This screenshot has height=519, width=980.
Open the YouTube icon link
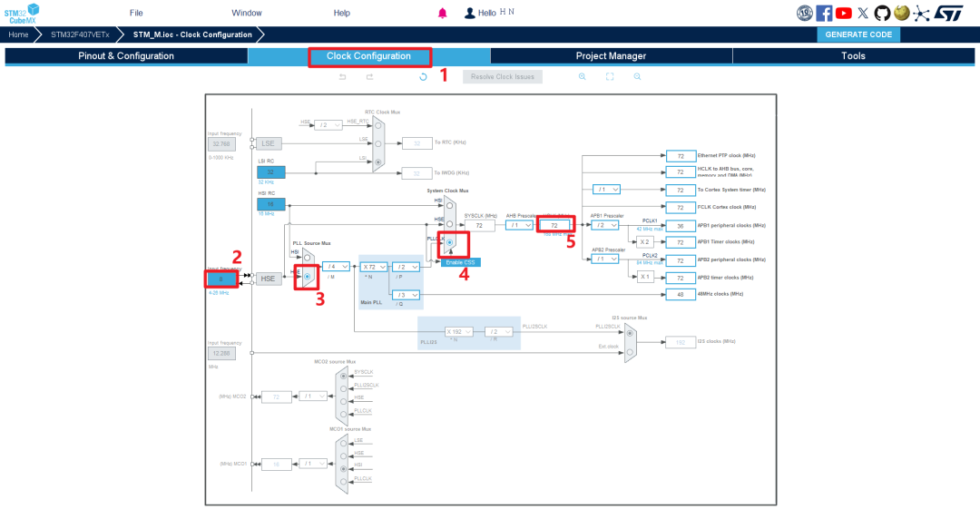coord(844,13)
